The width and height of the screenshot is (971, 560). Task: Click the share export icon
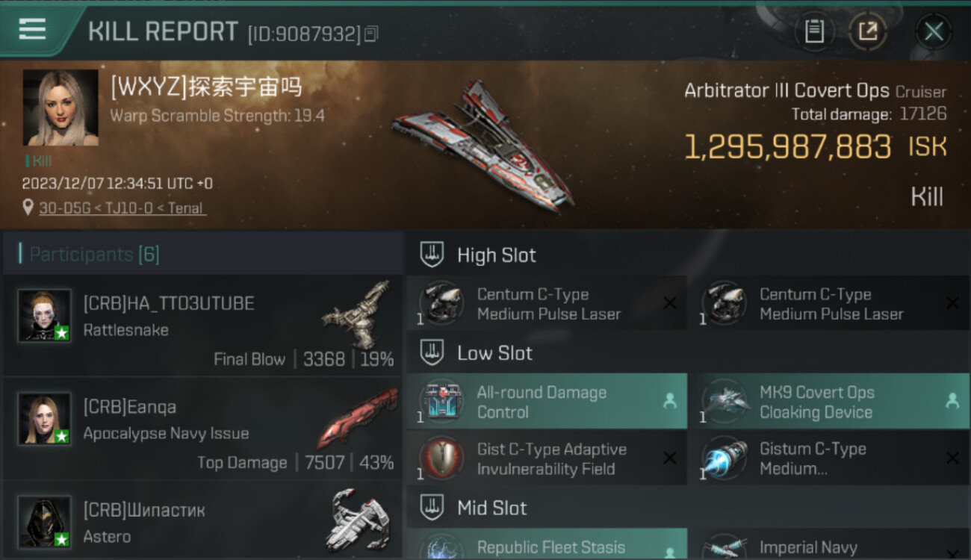868,31
